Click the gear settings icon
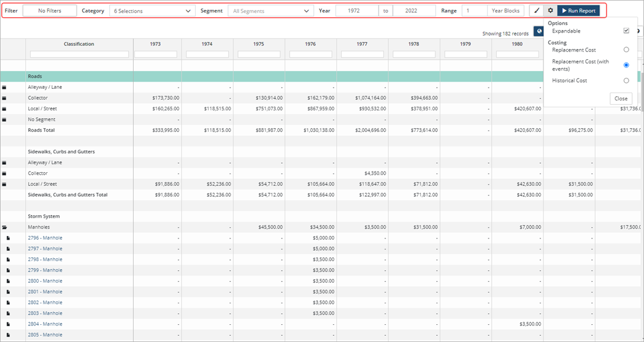 pyautogui.click(x=550, y=11)
